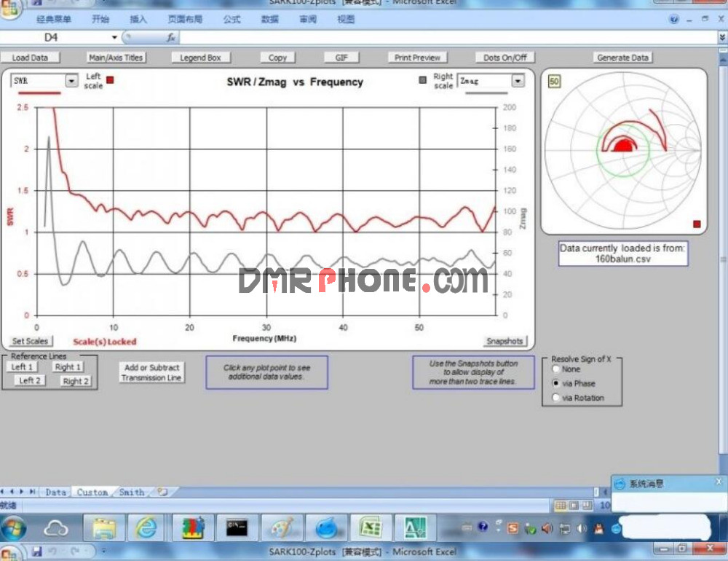728x561 pixels.
Task: Open the Name Box dropdown arrow
Action: tap(114, 38)
